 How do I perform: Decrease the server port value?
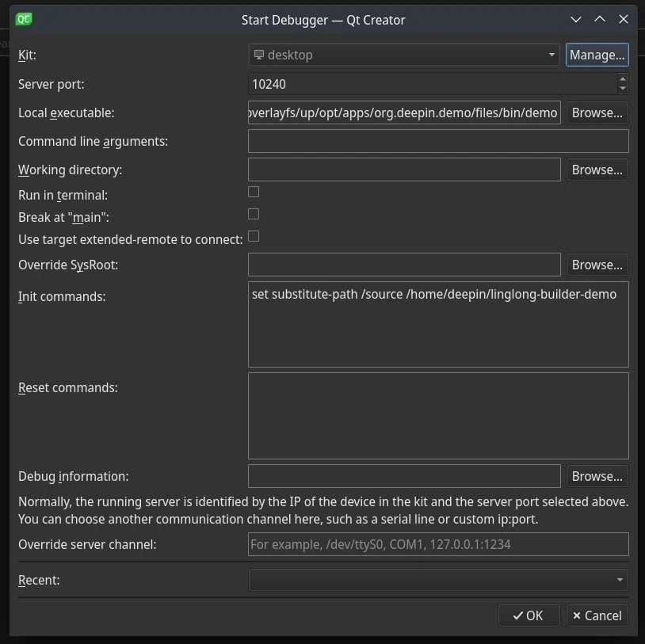(623, 89)
